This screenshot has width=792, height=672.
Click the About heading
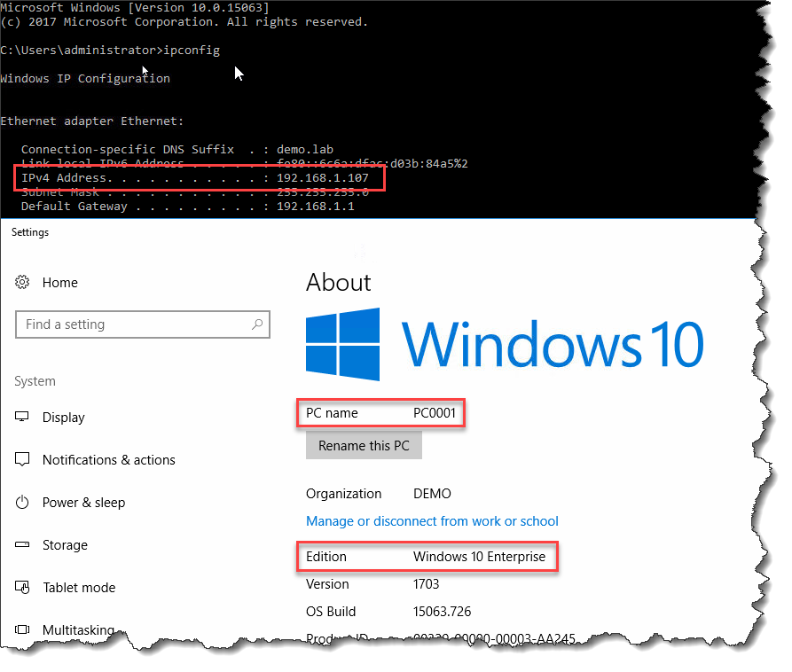pyautogui.click(x=339, y=282)
